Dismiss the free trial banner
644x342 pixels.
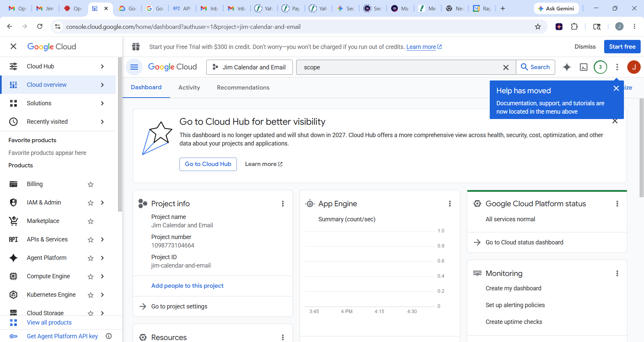[585, 47]
